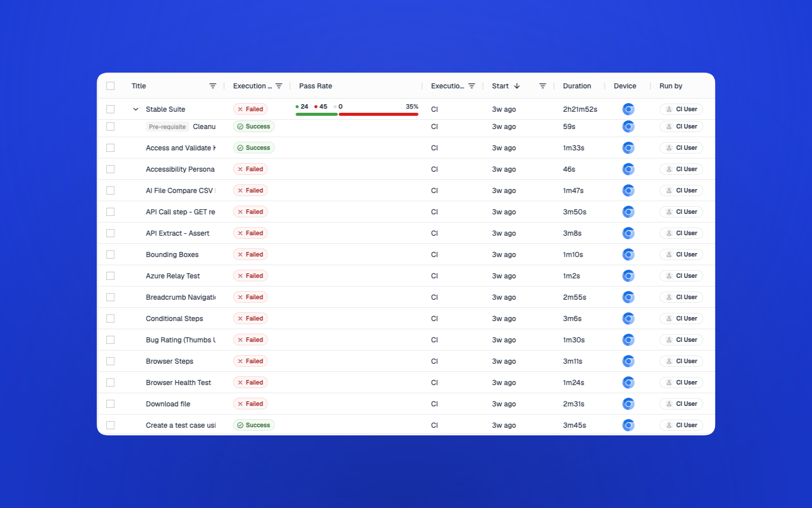
Task: Open the Azure Relay Test title
Action: (x=173, y=276)
